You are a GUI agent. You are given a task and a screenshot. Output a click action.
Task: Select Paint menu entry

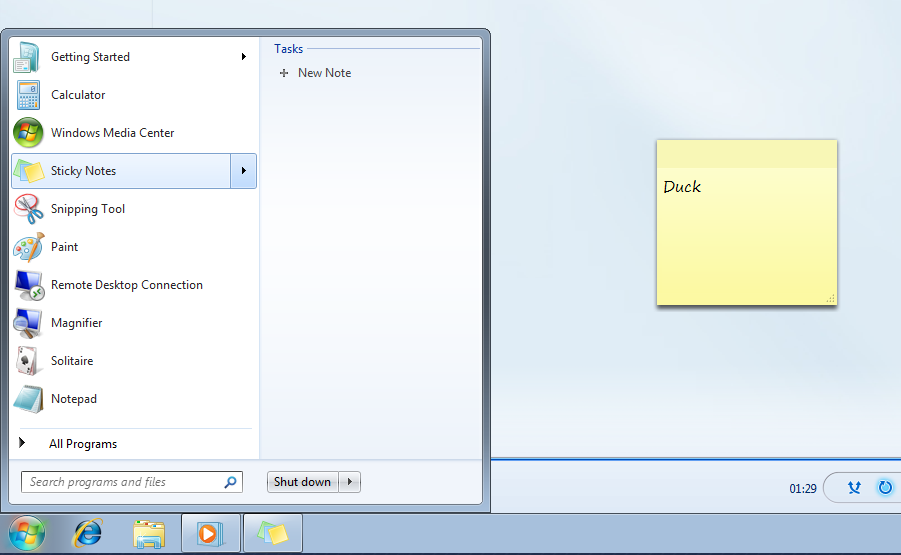coord(134,247)
